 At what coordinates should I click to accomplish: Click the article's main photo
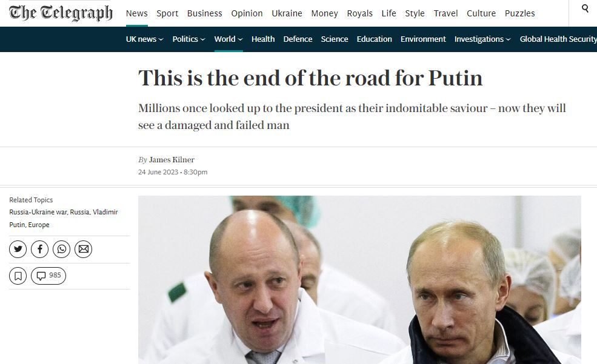coord(360,280)
